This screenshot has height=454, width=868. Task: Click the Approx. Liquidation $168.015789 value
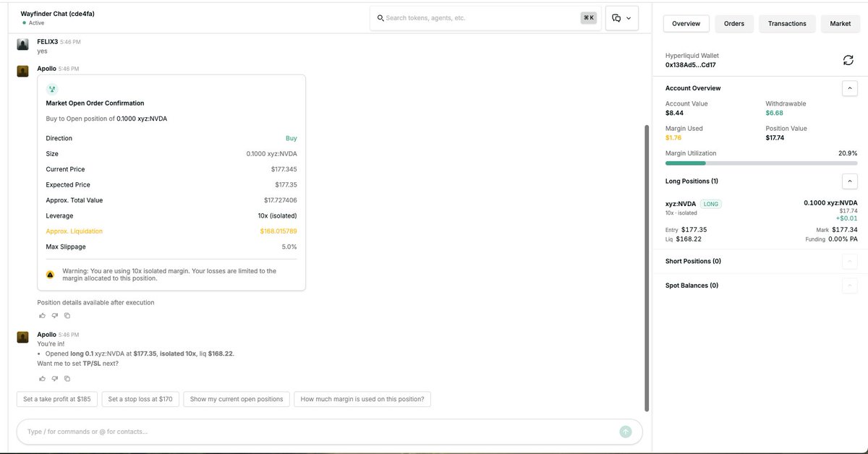[278, 231]
